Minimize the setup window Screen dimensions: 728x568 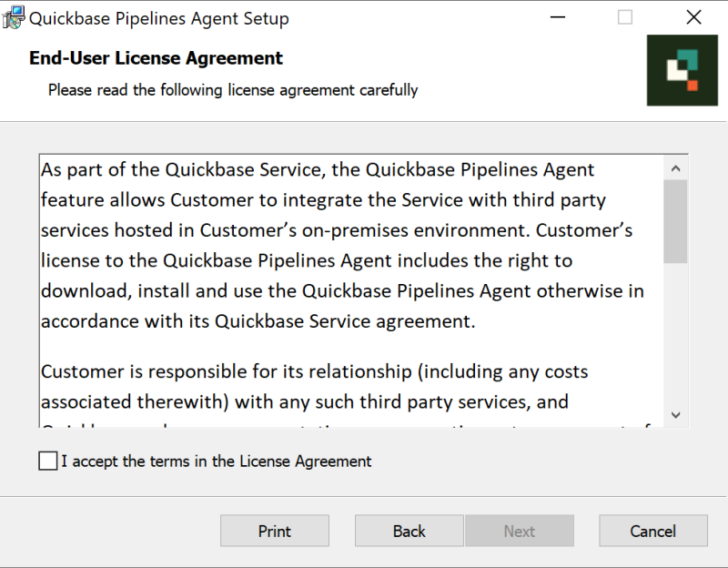[558, 17]
